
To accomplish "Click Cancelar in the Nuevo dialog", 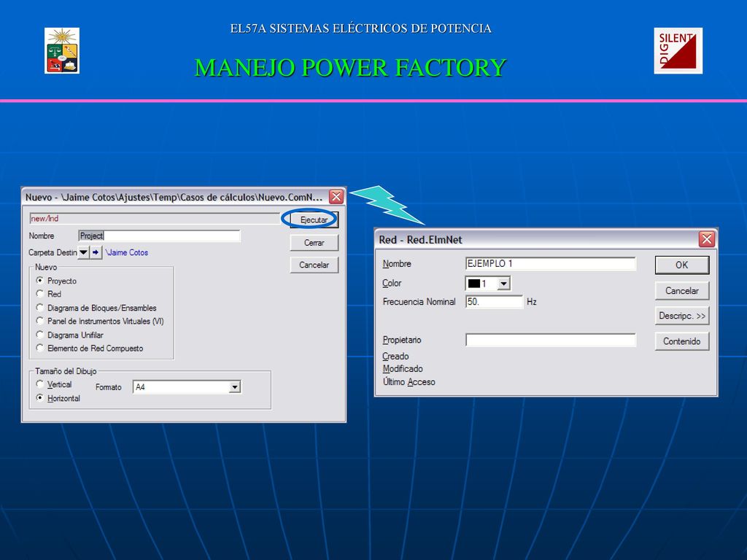I will click(x=314, y=265).
